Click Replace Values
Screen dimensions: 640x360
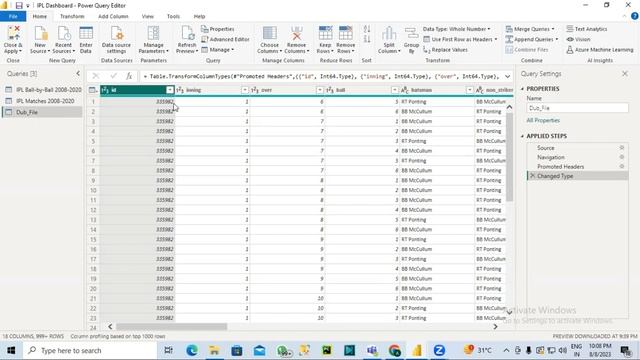tap(446, 50)
